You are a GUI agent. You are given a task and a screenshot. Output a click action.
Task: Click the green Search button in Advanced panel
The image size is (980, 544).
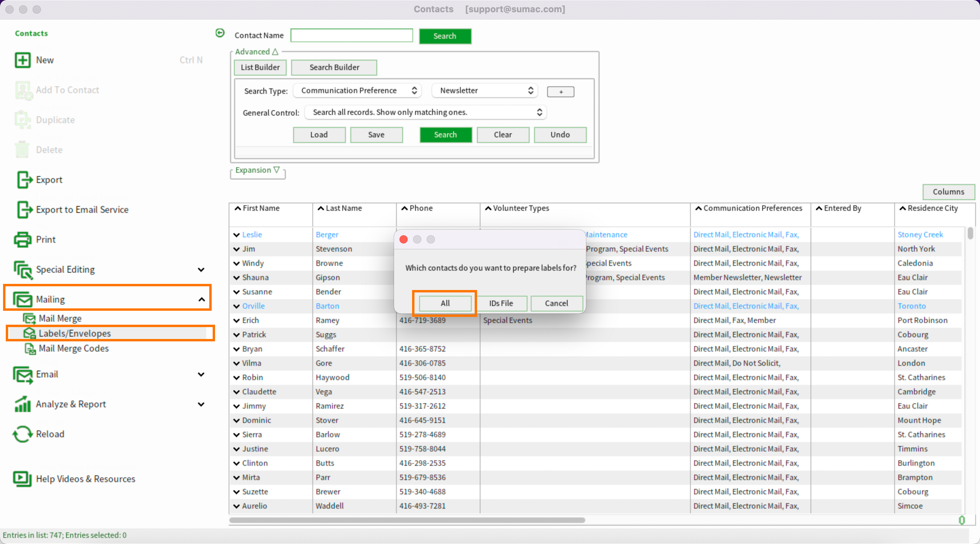coord(446,135)
